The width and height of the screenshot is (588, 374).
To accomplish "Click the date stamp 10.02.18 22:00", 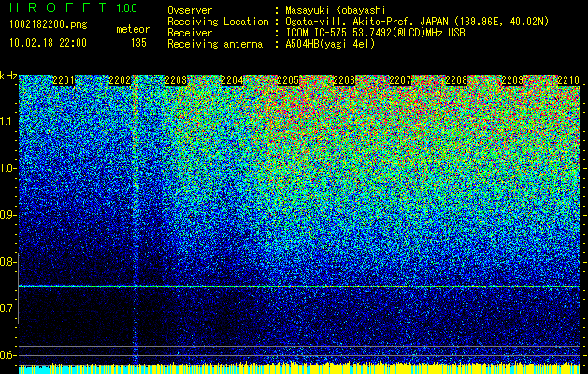I will tap(48, 43).
